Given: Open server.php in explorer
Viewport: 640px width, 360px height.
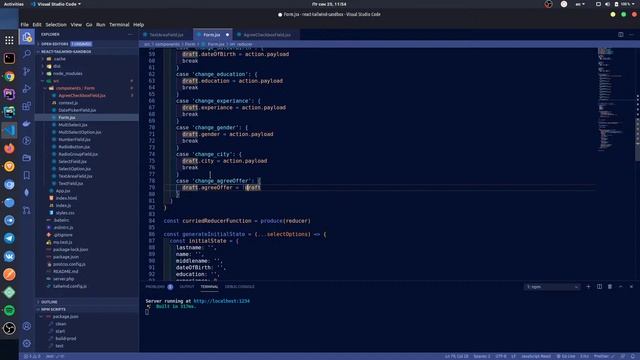Looking at the screenshot, I should [63, 279].
